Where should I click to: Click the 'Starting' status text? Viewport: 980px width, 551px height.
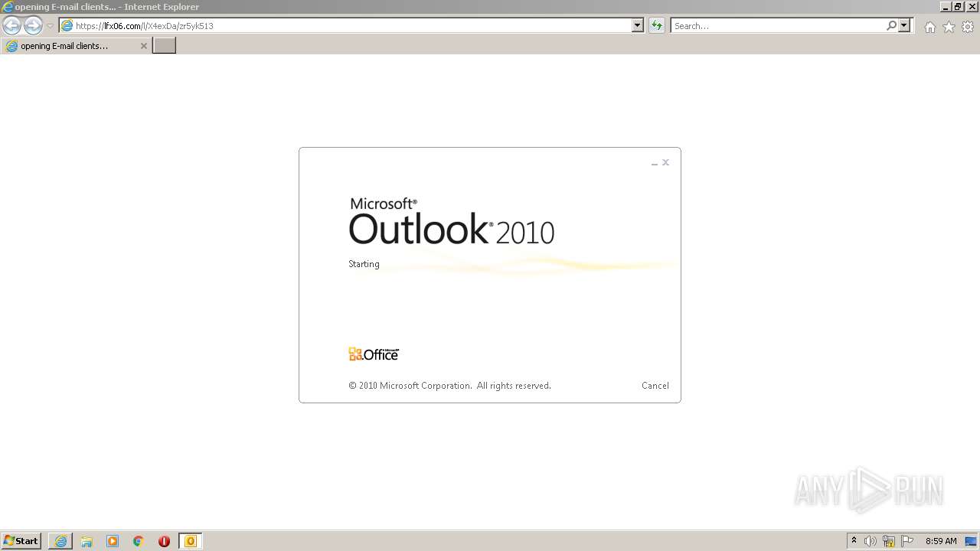click(364, 264)
